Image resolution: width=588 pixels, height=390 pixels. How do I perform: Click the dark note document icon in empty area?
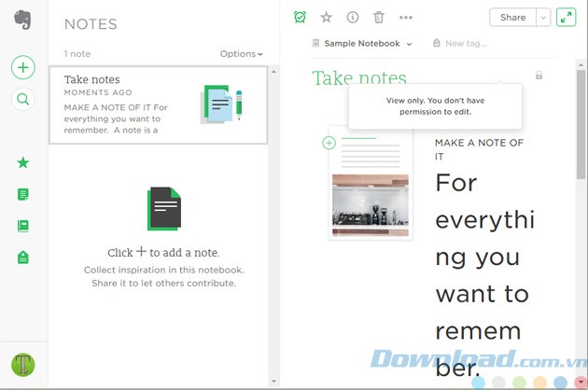coord(164,208)
